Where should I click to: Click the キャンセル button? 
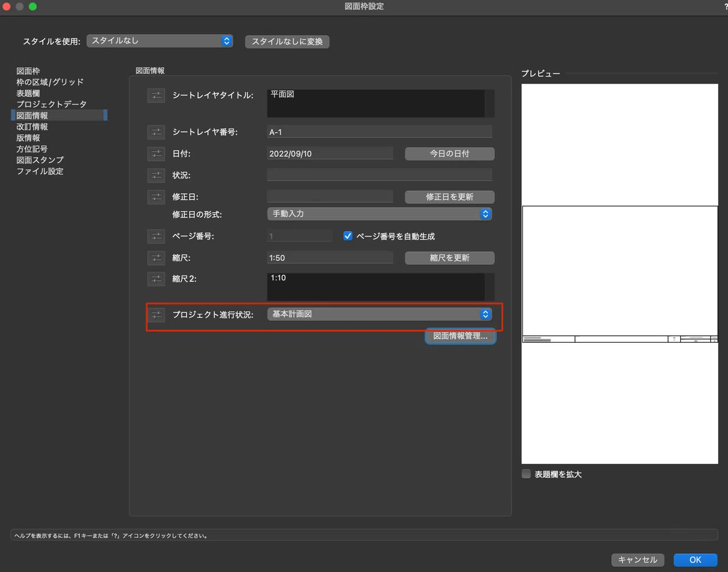tap(638, 560)
